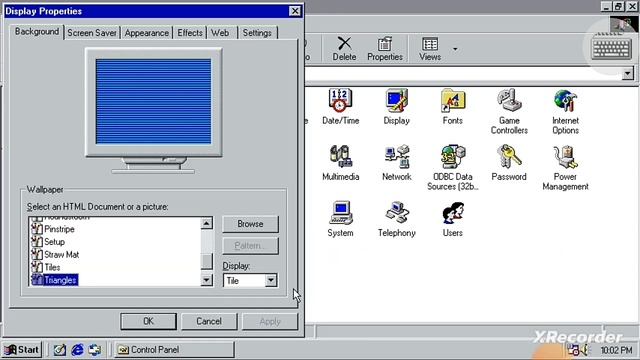The width and height of the screenshot is (640, 360).
Task: Switch to the Web tab
Action: coord(220,33)
